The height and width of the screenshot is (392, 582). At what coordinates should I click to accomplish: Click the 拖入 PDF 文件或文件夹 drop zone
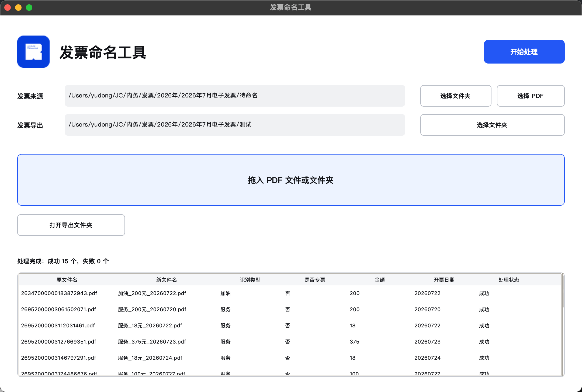coord(291,180)
